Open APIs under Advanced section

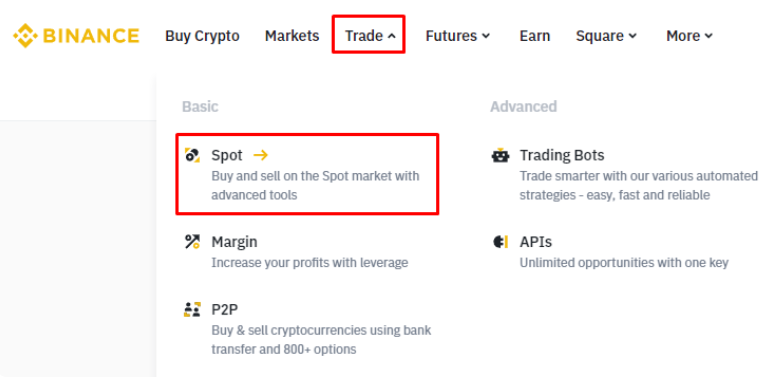[x=610, y=252]
